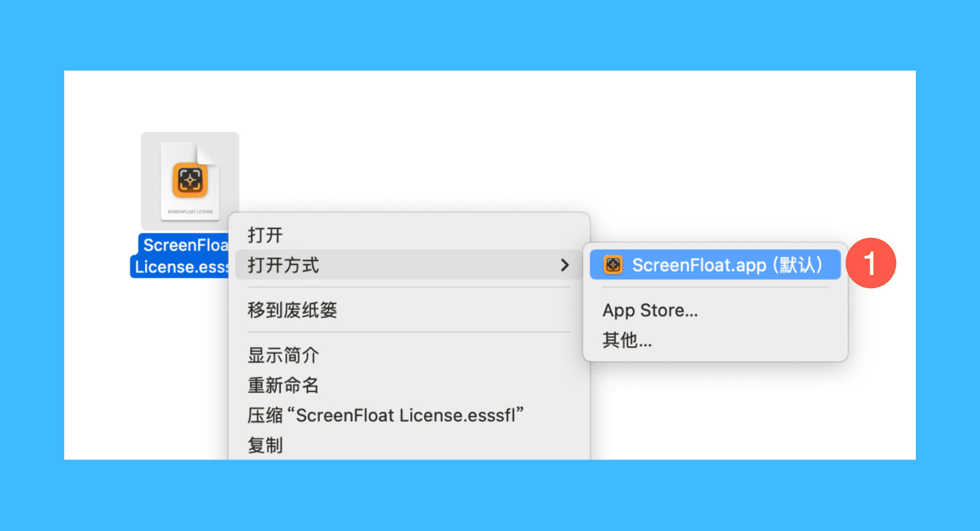
Task: Choose 重新命名 to rename the file
Action: pos(409,385)
